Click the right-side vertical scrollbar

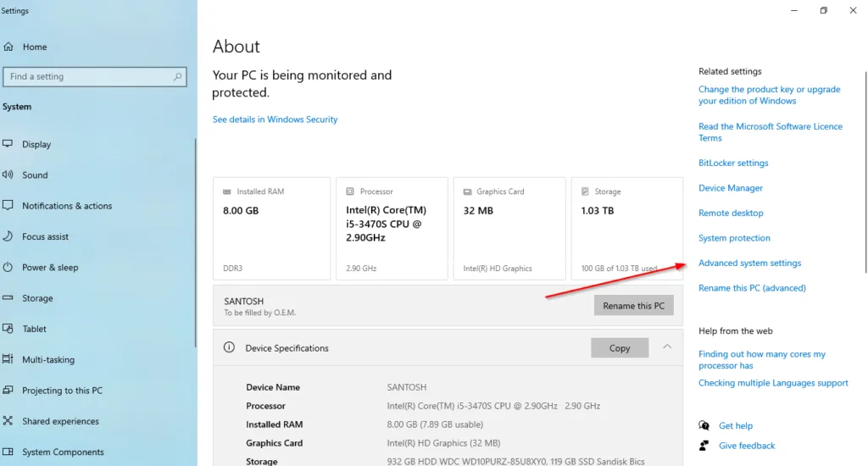(864, 169)
